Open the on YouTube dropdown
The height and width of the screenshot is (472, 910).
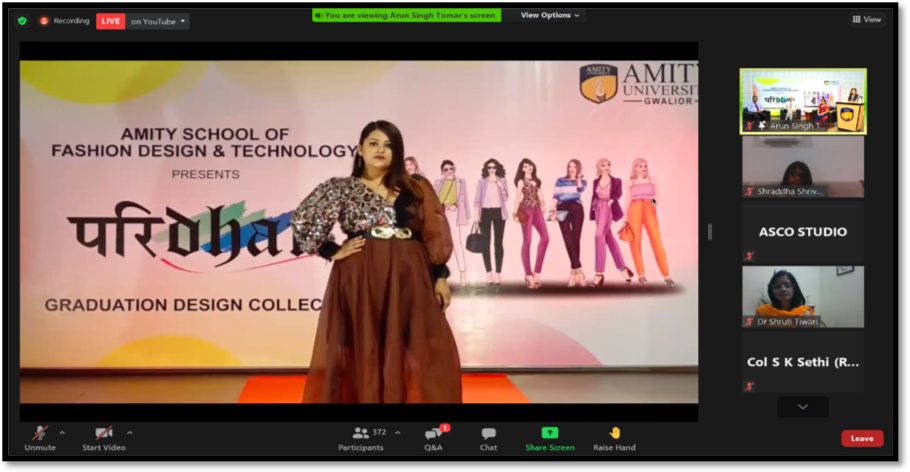(x=157, y=21)
